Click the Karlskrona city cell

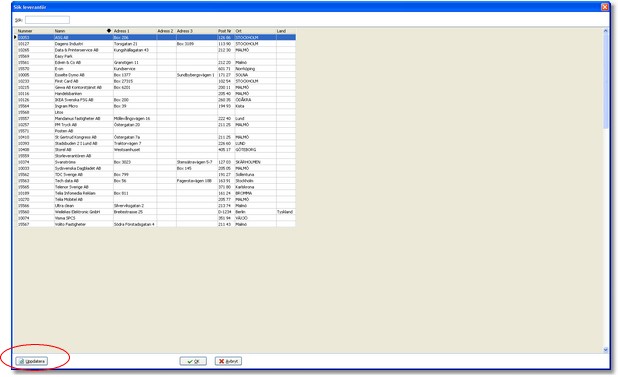pos(255,187)
